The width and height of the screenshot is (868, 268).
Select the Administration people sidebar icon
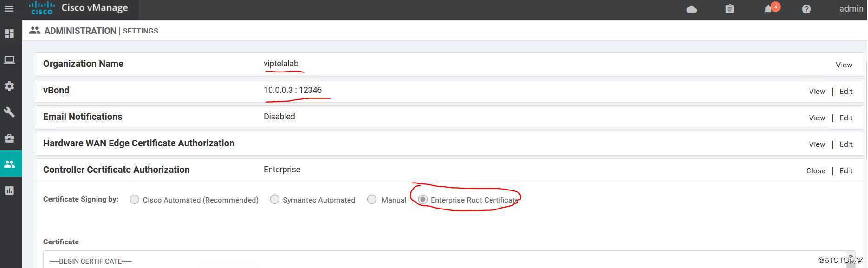coord(9,164)
